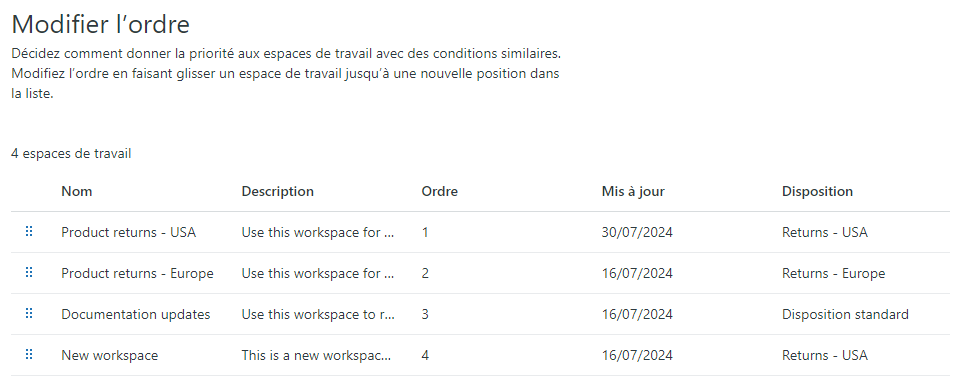Click Returns - Europe disposition cell
962x389 pixels.
coord(833,274)
